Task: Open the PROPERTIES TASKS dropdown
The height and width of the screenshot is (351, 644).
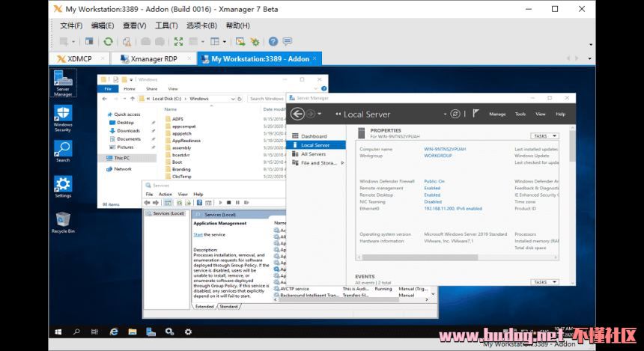Action: pos(544,136)
